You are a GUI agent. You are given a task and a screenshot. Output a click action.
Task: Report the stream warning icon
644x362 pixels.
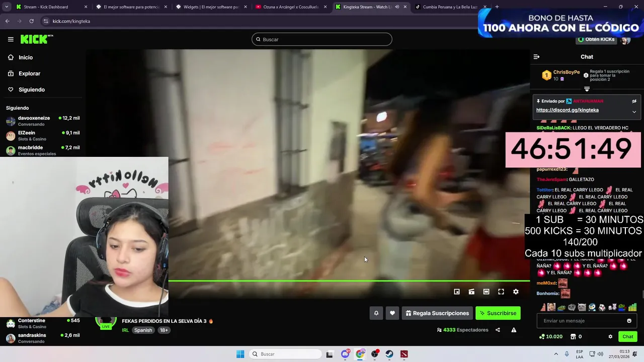514,330
